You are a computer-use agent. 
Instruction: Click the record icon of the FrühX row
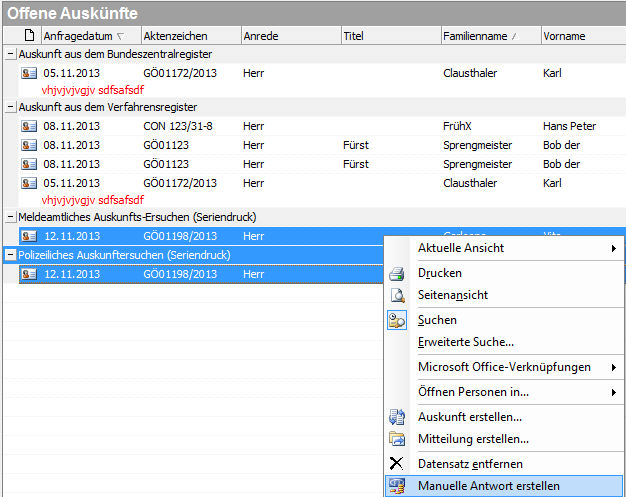click(x=28, y=126)
